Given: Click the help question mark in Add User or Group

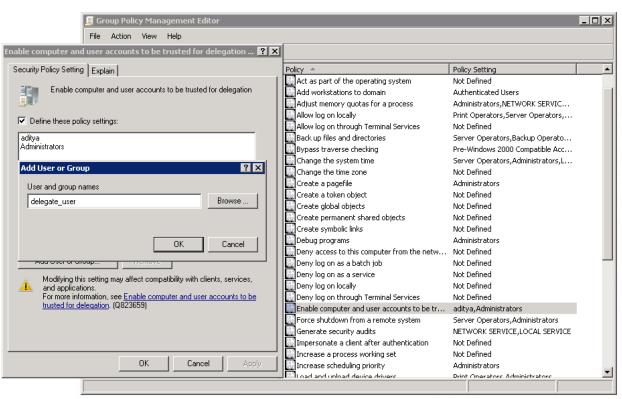Looking at the screenshot, I should [245, 168].
